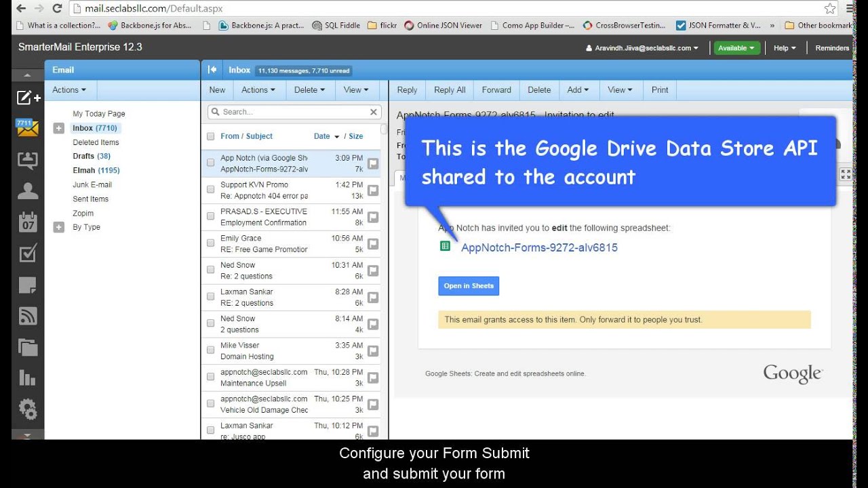Click the Reply All button
Viewport: 868px width, 488px height.
click(x=450, y=90)
